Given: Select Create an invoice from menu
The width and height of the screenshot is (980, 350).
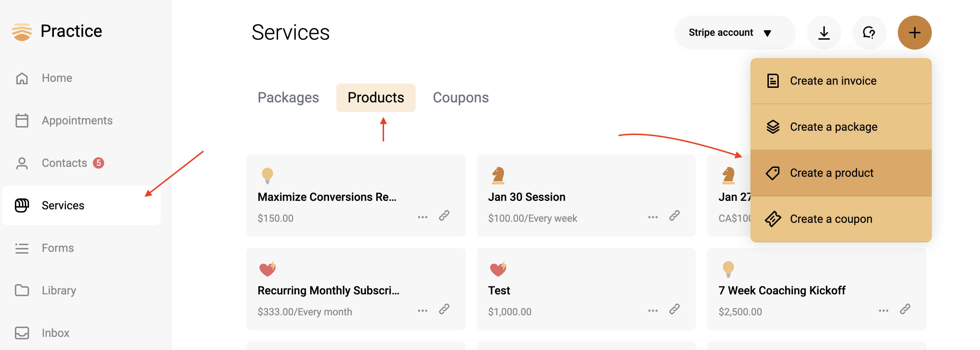Looking at the screenshot, I should click(841, 81).
